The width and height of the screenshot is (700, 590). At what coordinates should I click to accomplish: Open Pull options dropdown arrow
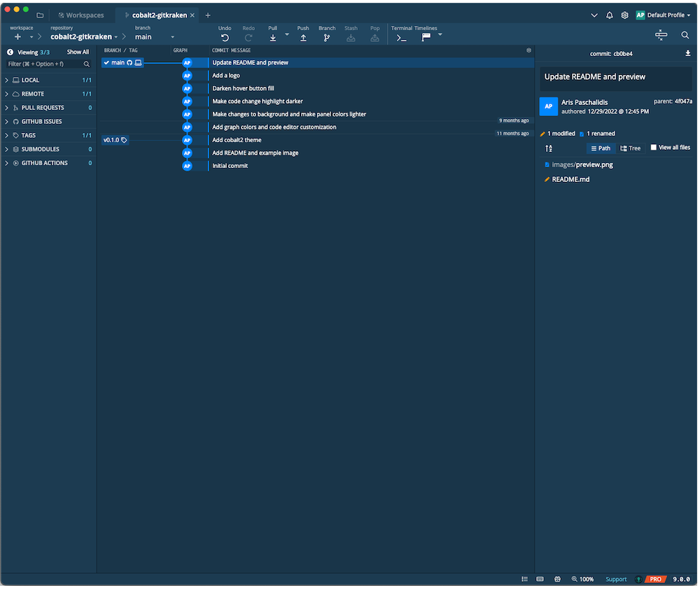click(288, 35)
